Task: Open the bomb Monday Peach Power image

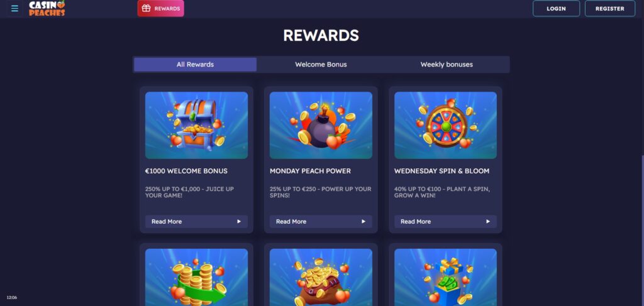Action: coord(321,125)
